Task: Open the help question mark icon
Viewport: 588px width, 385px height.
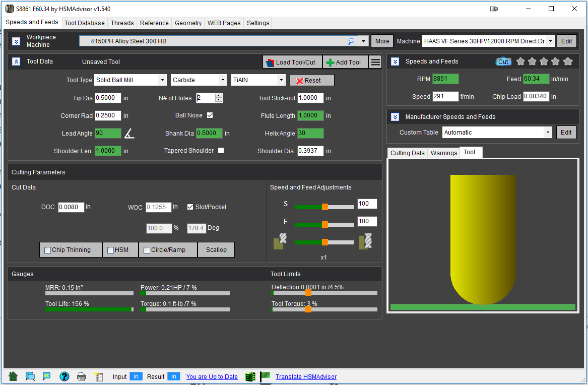Action: click(x=64, y=376)
